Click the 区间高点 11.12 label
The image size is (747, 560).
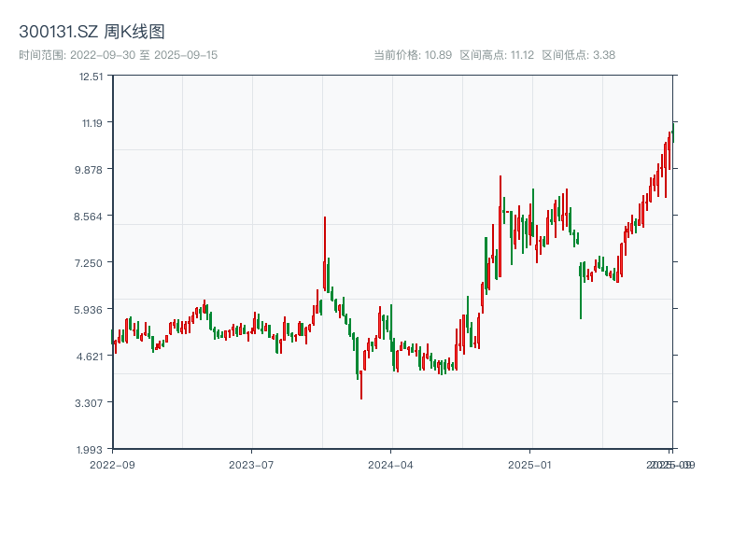(497, 55)
